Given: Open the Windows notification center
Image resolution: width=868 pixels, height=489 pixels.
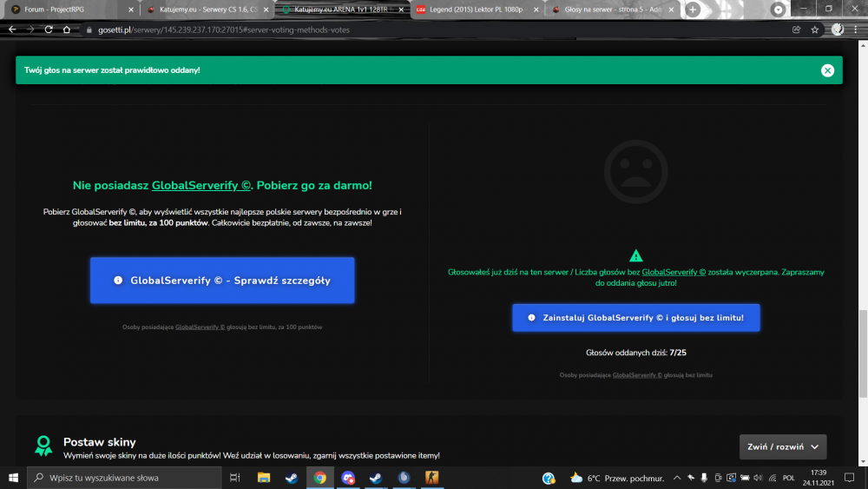Looking at the screenshot, I should tap(849, 478).
